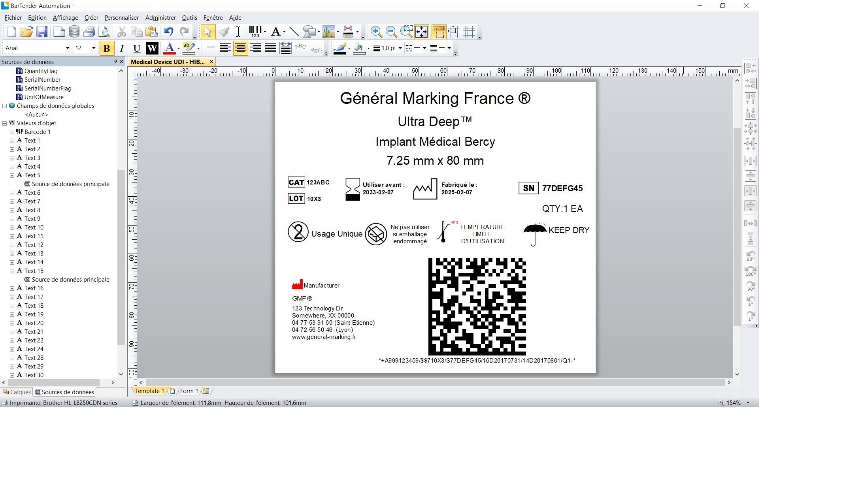Set text alignment to centered
The height and width of the screenshot is (504, 843).
(240, 48)
